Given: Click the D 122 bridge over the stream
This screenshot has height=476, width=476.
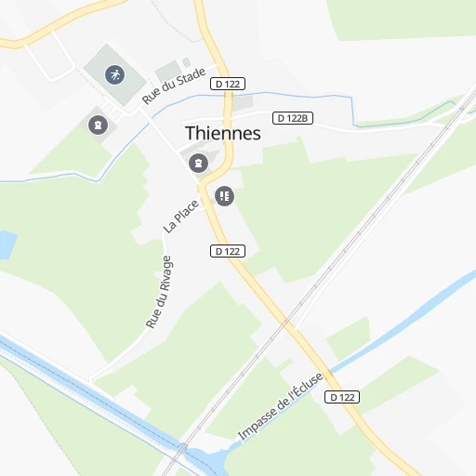Looking at the screenshot, I should (x=228, y=96).
